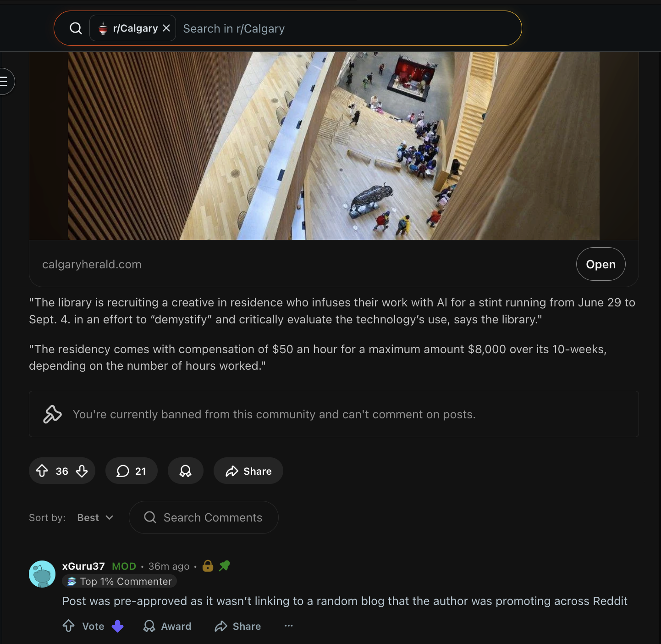The height and width of the screenshot is (644, 661).
Task: Remove the r/Calgary search filter
Action: tap(166, 28)
